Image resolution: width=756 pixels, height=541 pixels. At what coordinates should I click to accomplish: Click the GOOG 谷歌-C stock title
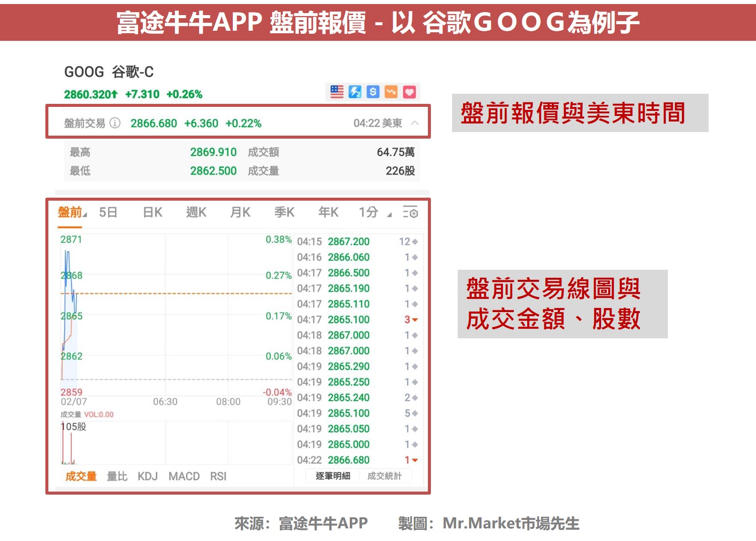109,72
